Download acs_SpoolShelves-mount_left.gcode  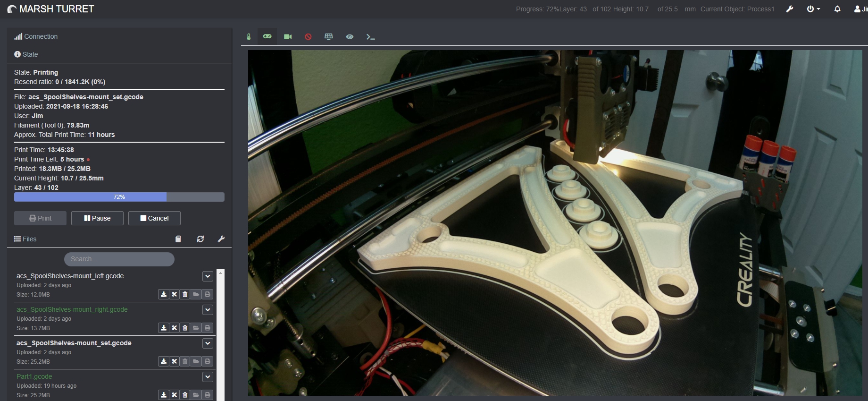163,294
